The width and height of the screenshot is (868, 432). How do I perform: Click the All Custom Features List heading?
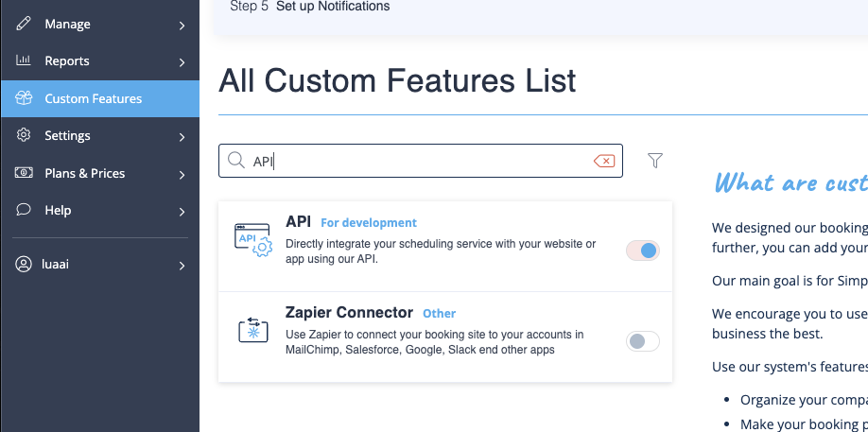click(x=397, y=80)
